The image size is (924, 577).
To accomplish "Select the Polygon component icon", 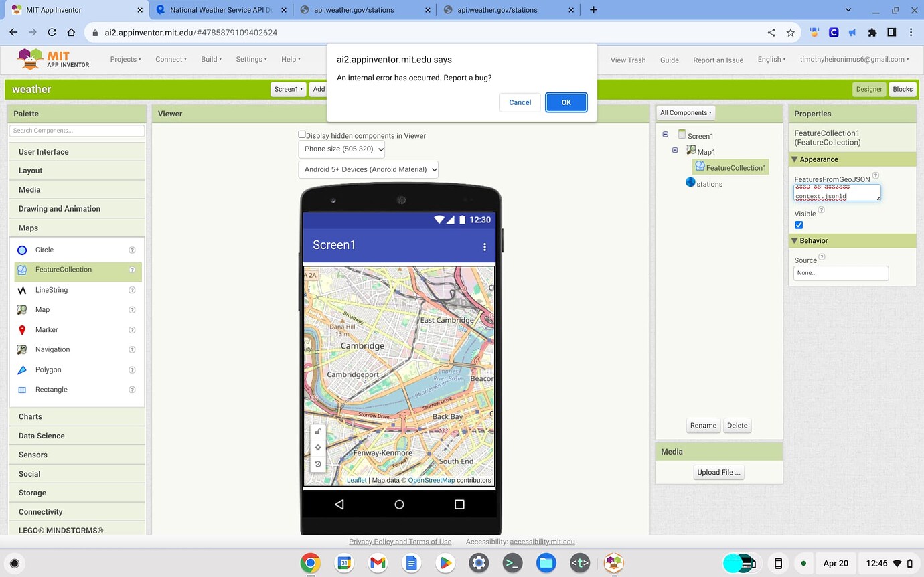I will point(22,370).
